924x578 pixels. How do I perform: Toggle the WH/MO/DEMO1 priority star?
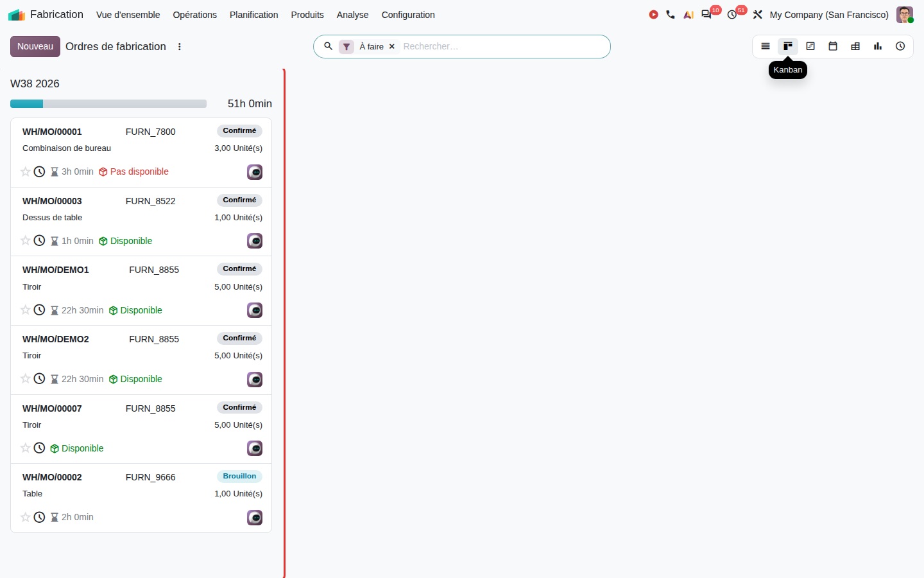[x=26, y=310]
